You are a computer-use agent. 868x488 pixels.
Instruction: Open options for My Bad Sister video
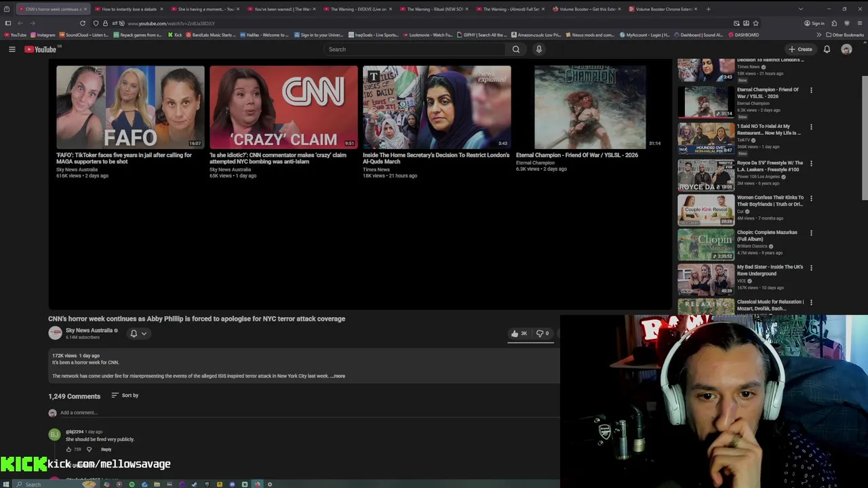811,268
